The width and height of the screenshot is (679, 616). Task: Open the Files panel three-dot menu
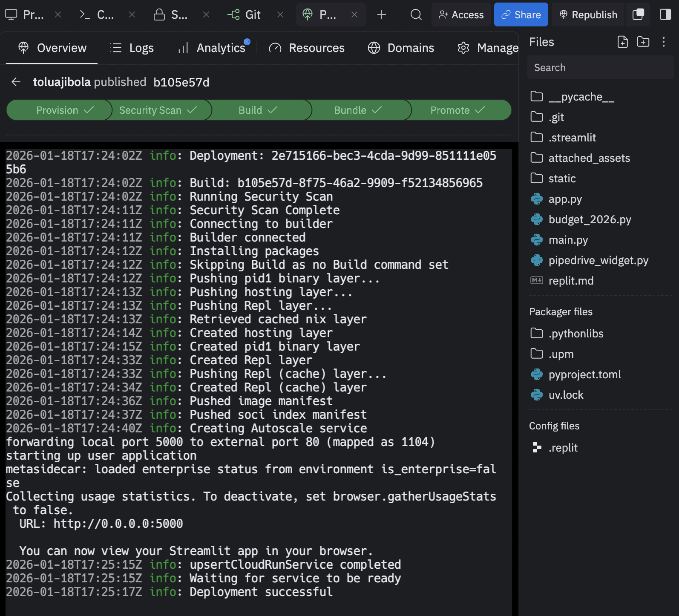point(663,42)
